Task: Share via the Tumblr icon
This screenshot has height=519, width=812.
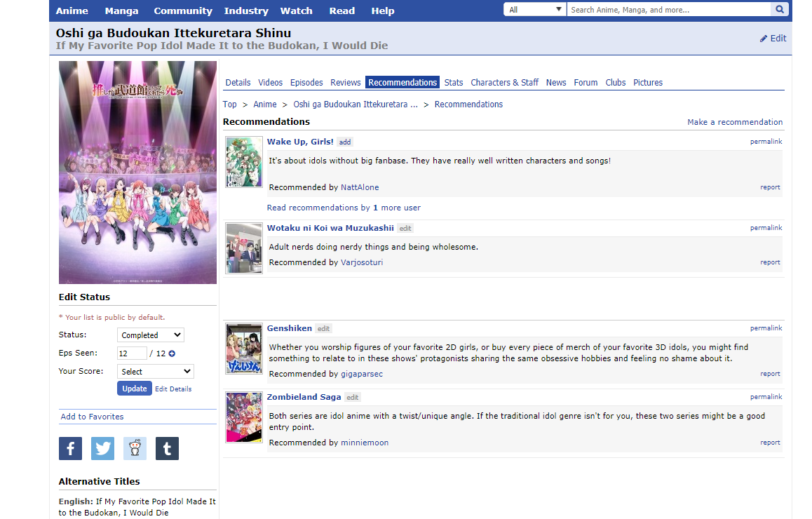Action: (x=167, y=448)
